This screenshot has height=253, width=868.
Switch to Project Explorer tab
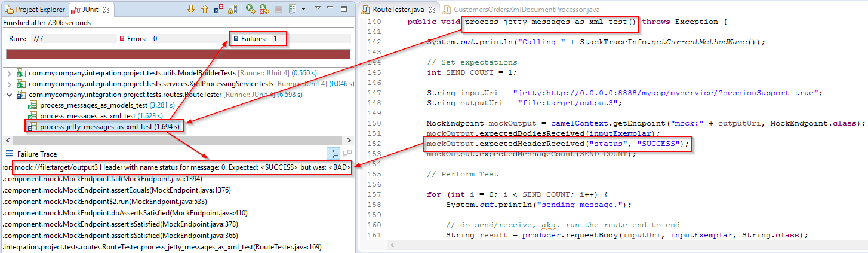click(x=35, y=10)
